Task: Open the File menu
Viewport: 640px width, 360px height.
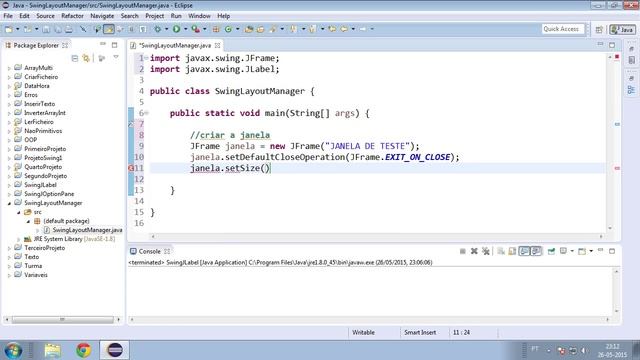Action: coord(8,16)
